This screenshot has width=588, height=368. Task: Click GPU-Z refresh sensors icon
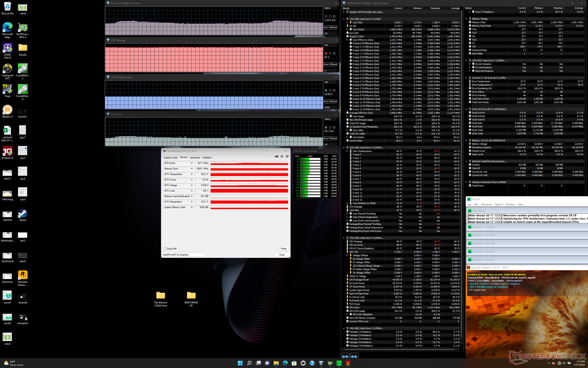(282, 156)
